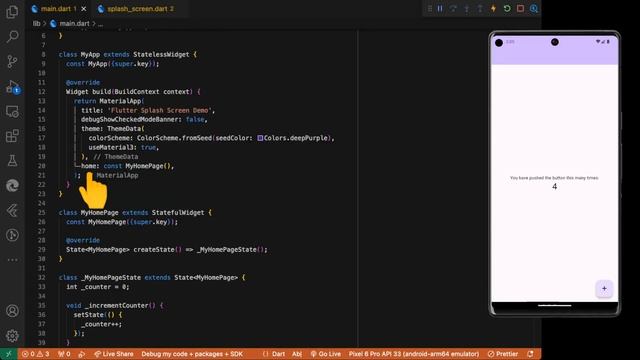Open the Search view in activity bar
640x360 pixels.
pos(12,37)
